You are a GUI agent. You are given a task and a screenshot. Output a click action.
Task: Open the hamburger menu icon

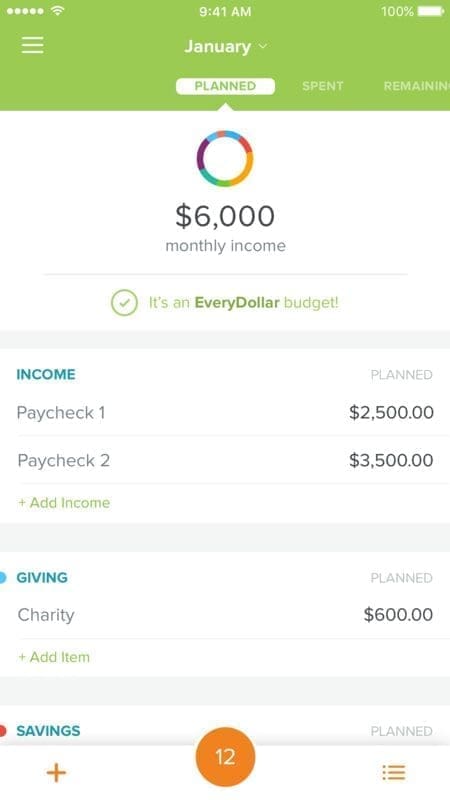click(32, 45)
